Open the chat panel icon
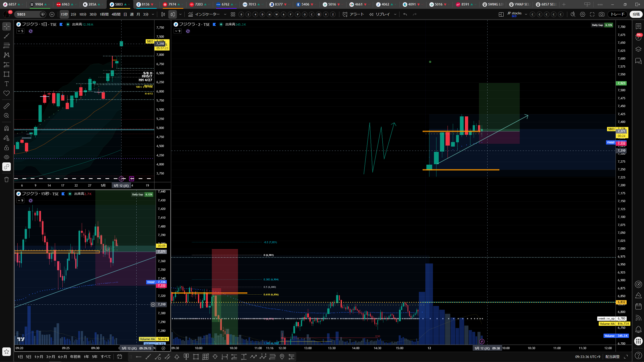The width and height of the screenshot is (644, 362). coord(638,61)
